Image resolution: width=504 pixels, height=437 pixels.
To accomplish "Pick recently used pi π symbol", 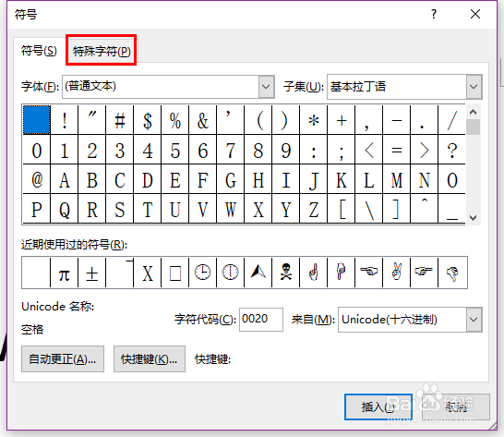I will click(x=65, y=273).
